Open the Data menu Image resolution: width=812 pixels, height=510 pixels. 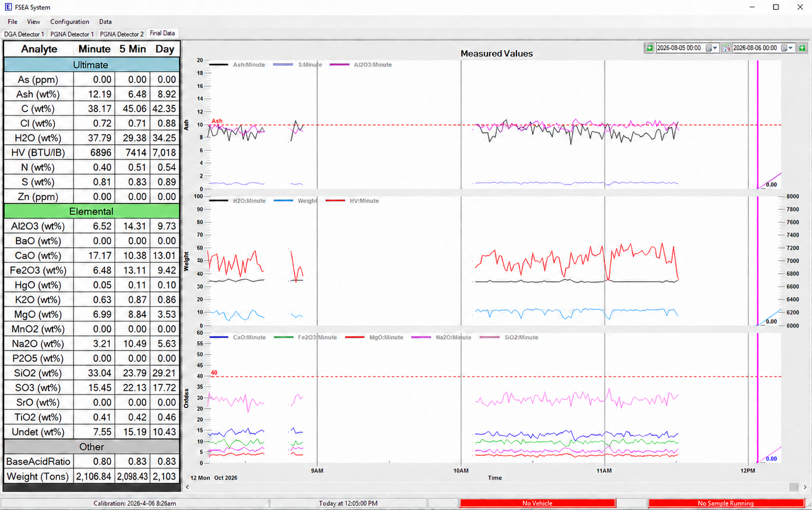[105, 22]
